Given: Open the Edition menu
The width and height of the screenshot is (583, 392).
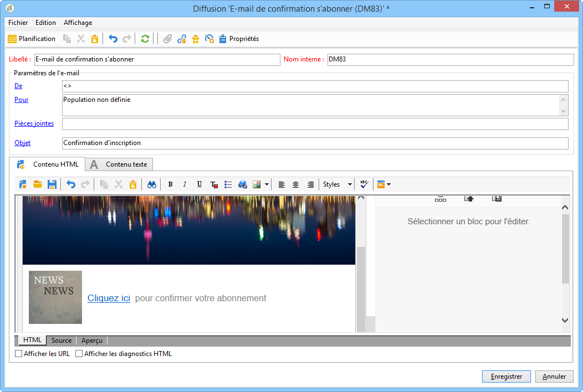Looking at the screenshot, I should point(45,23).
